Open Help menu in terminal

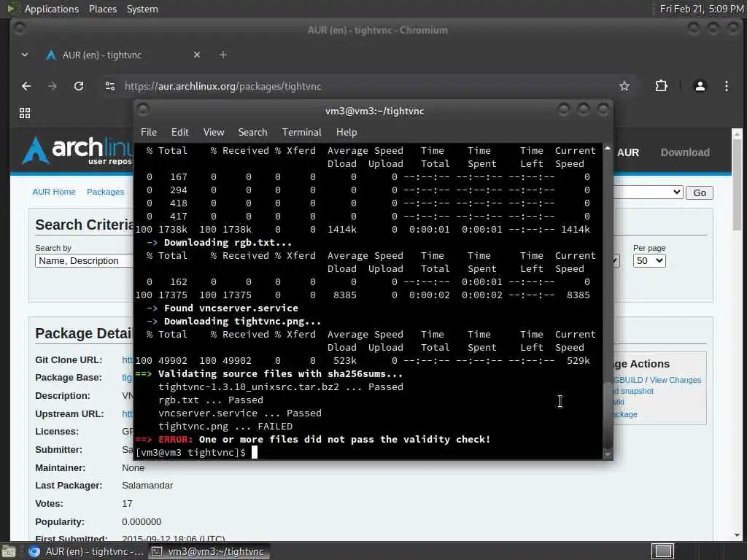pyautogui.click(x=347, y=133)
